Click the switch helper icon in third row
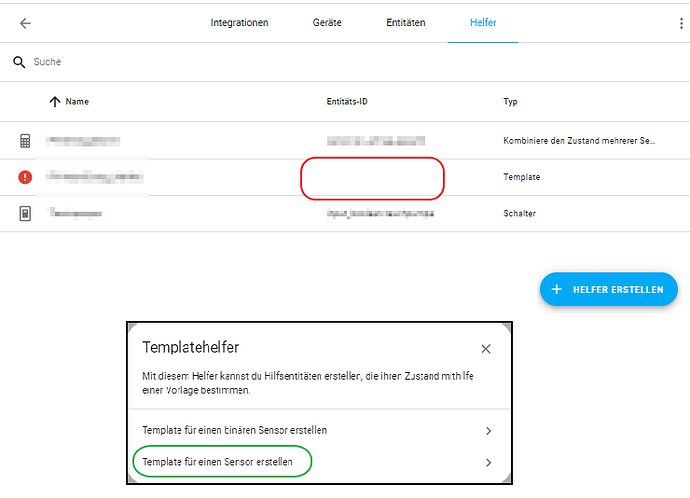The width and height of the screenshot is (690, 498). (25, 213)
